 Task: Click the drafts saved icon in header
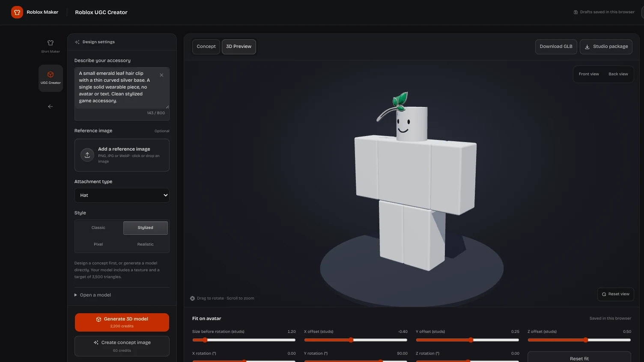pyautogui.click(x=575, y=12)
